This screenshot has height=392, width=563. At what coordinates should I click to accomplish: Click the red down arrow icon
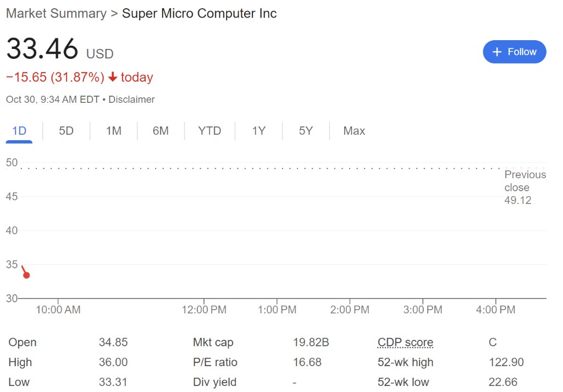[113, 78]
